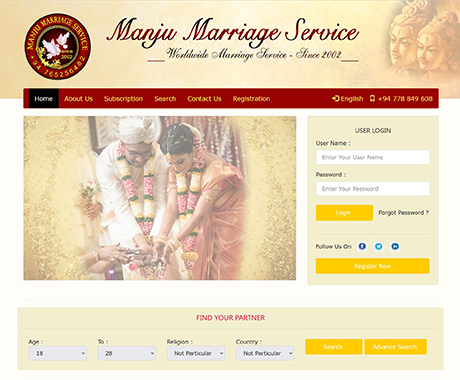Open Contact Us in the navigation bar
Image resolution: width=460 pixels, height=380 pixels.
click(x=204, y=99)
